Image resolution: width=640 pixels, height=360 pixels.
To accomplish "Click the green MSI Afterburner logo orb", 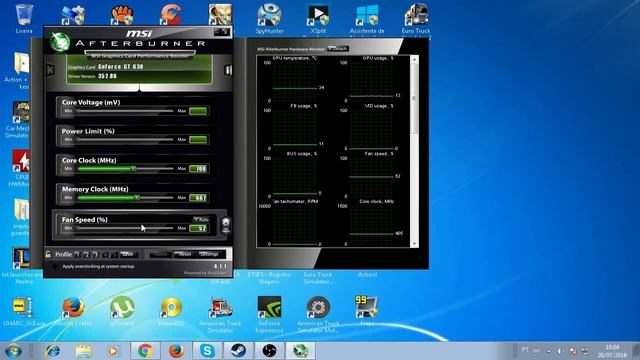I will [x=60, y=42].
